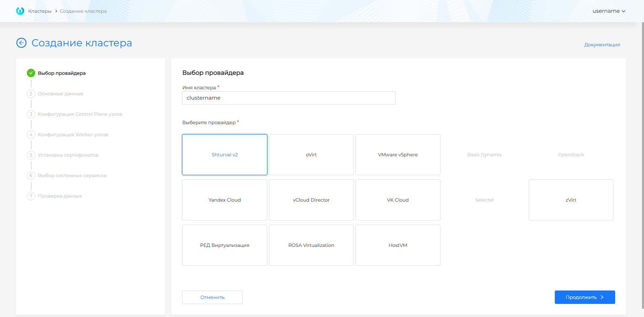Click step 7 circle icon
This screenshot has height=317, width=644.
(31, 196)
